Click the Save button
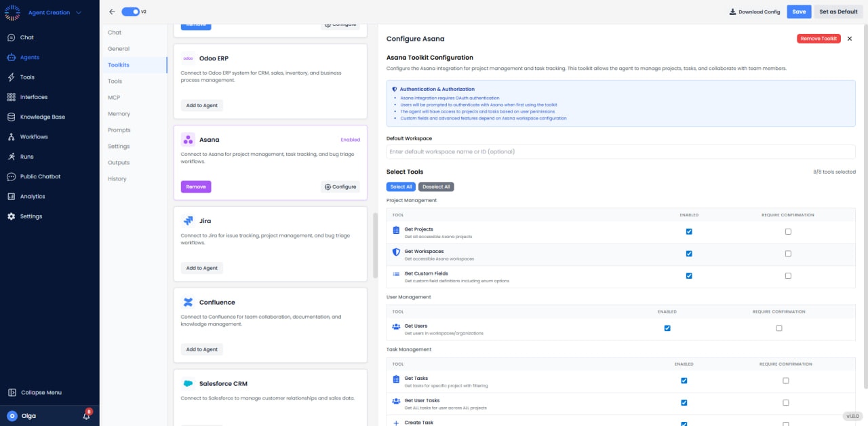This screenshot has width=868, height=426. tap(799, 12)
